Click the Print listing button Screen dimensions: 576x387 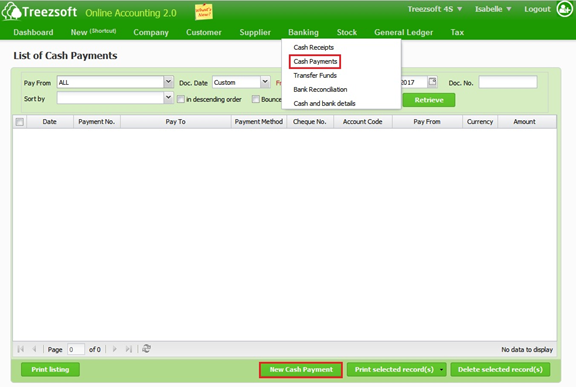(x=50, y=369)
